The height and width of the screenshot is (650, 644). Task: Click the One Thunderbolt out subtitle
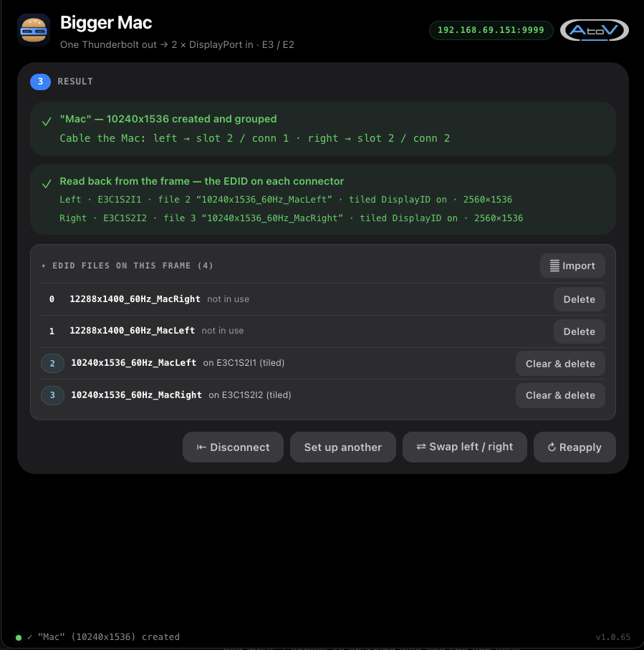[177, 45]
